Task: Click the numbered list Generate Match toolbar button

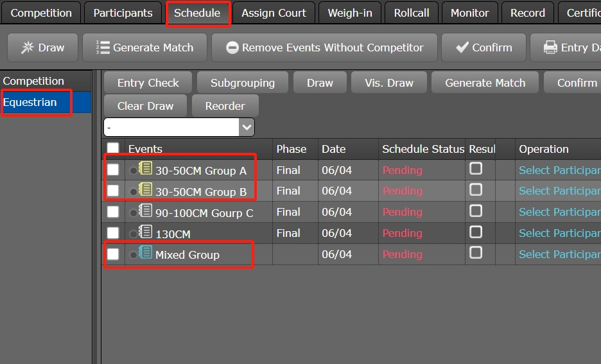Action: [144, 48]
